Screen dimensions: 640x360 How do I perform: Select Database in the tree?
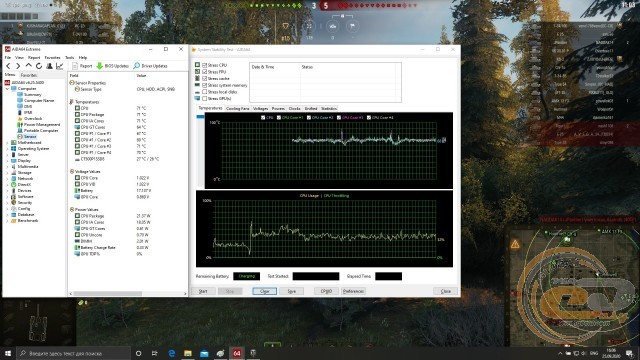pos(26,215)
